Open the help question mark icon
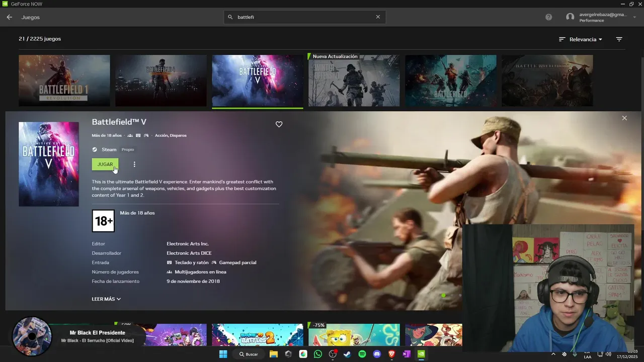Viewport: 644px width, 362px height. (548, 17)
